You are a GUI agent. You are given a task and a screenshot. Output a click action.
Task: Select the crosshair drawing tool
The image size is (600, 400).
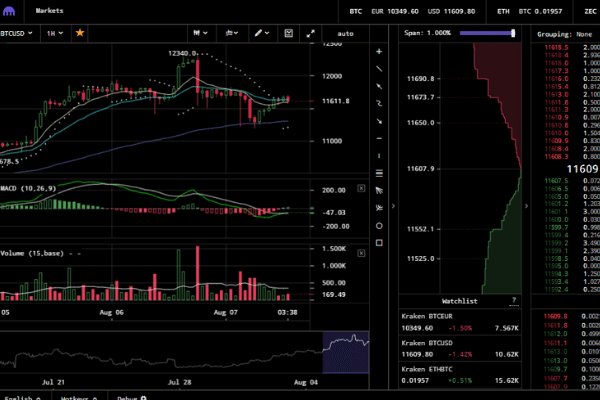[x=379, y=51]
